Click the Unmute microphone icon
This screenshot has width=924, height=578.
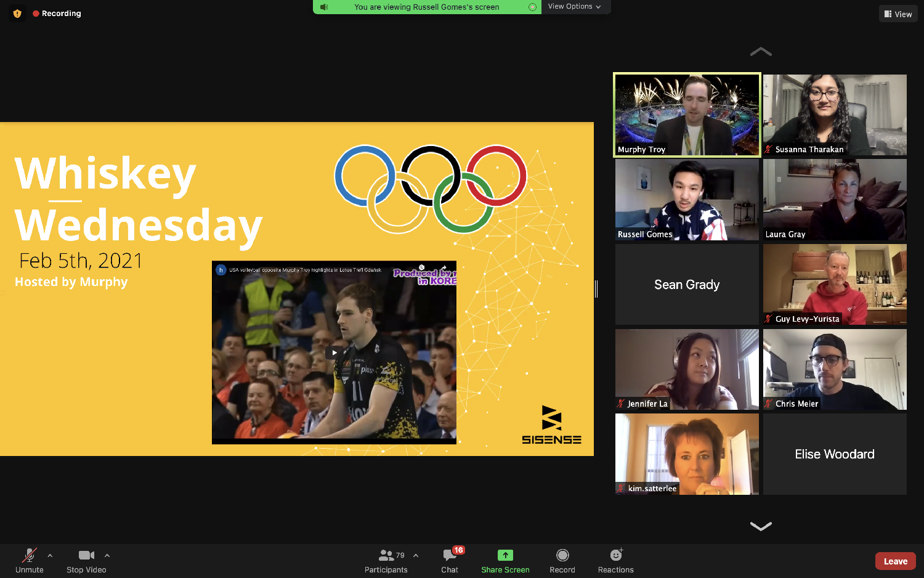pyautogui.click(x=29, y=556)
